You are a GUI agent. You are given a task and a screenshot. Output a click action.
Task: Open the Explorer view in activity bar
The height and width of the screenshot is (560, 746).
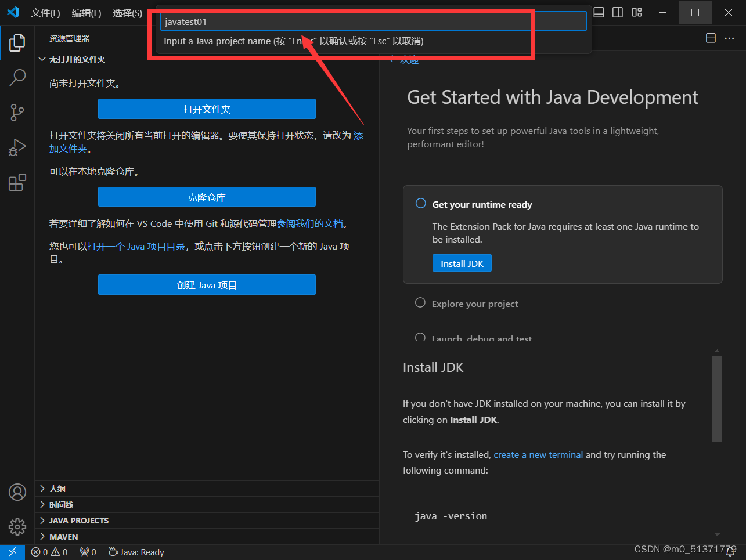(x=17, y=42)
